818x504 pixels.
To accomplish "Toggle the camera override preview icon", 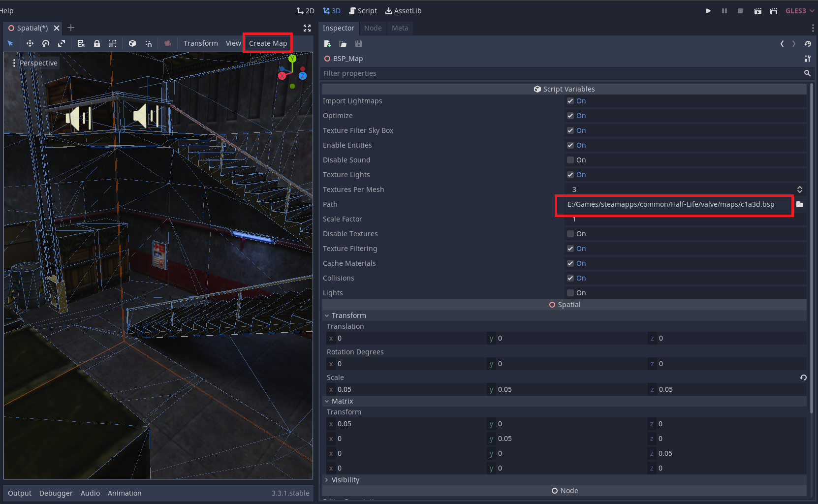I will point(168,43).
